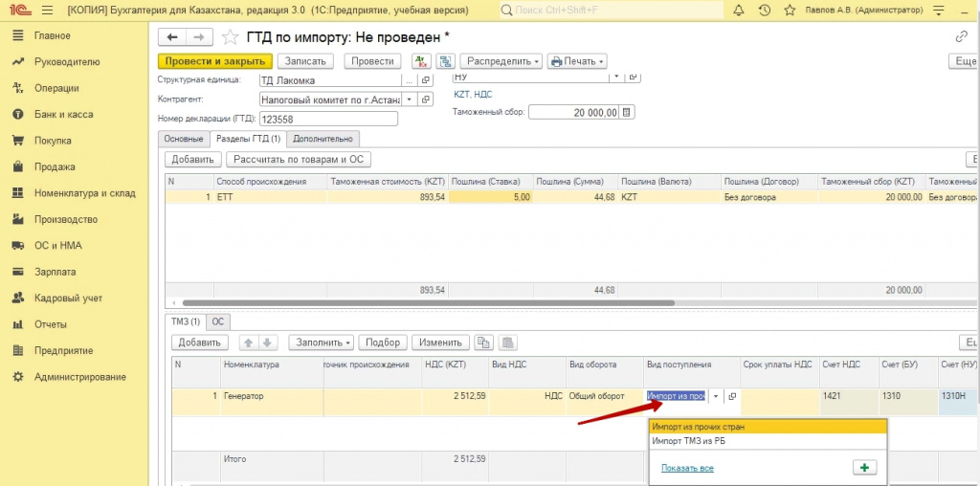This screenshot has width=980, height=486.
Task: Click Добавить in Разделы ГТД table
Action: pos(192,160)
